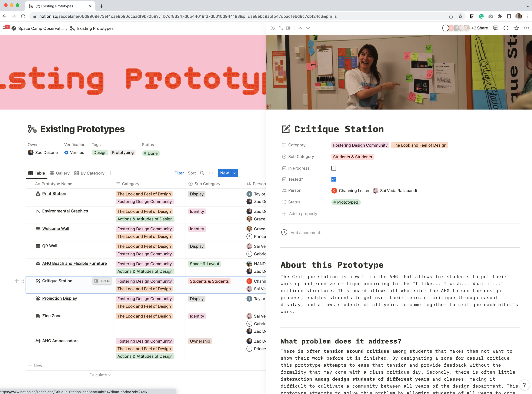Click the help question mark button
The image size is (532, 394).
click(524, 385)
